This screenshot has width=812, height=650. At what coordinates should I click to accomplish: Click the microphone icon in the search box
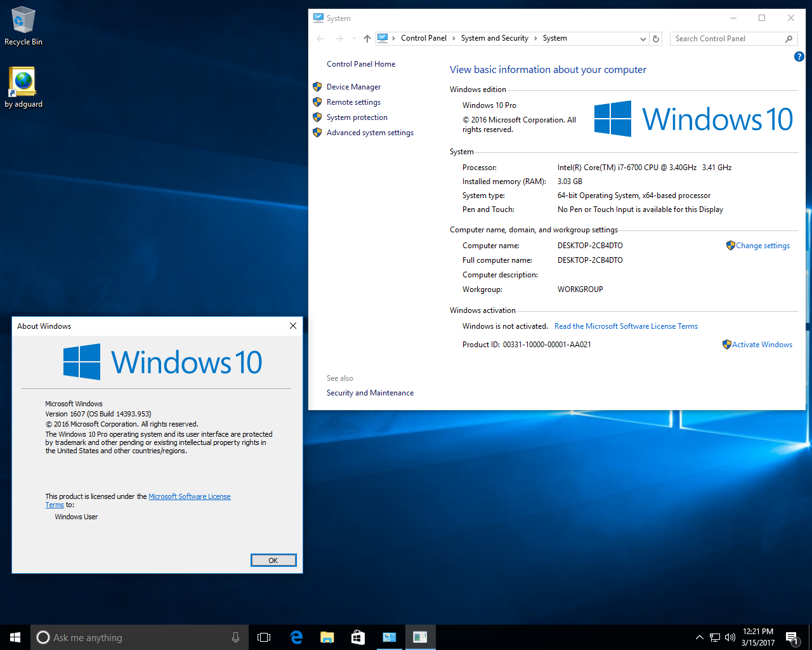click(235, 637)
